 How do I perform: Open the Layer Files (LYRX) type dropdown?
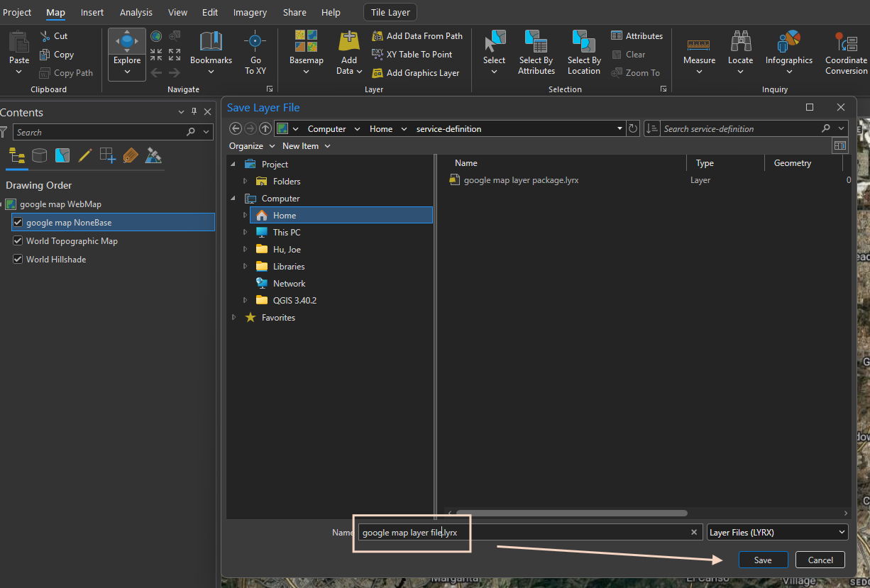[x=778, y=532]
